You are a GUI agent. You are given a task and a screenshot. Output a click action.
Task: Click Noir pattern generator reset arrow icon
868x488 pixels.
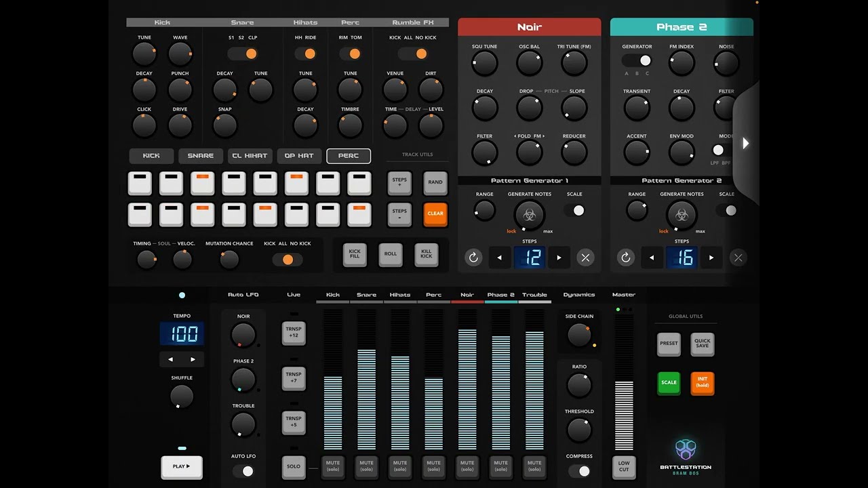[473, 258]
